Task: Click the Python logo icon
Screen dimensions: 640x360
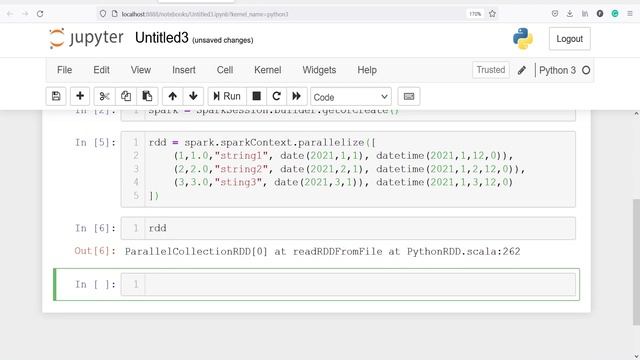Action: click(x=523, y=39)
